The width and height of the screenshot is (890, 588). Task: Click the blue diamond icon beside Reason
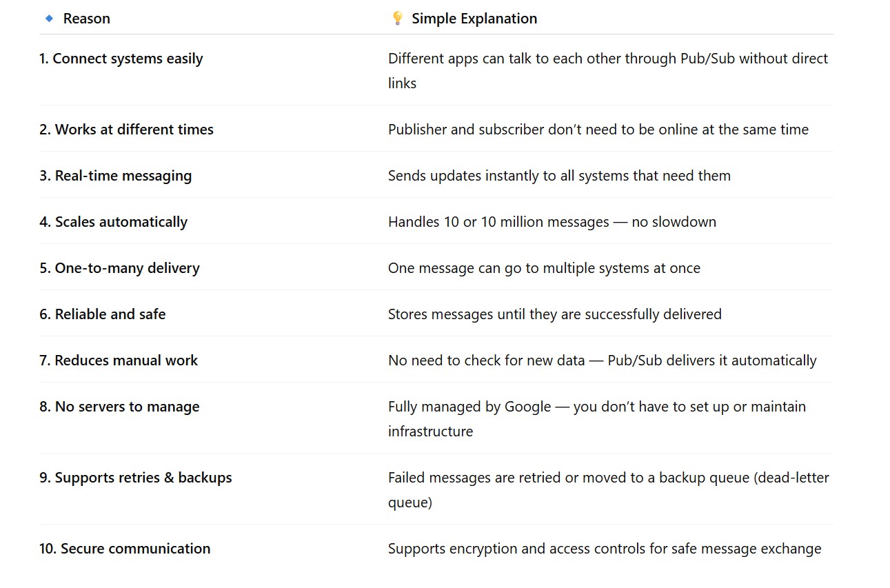click(x=49, y=19)
